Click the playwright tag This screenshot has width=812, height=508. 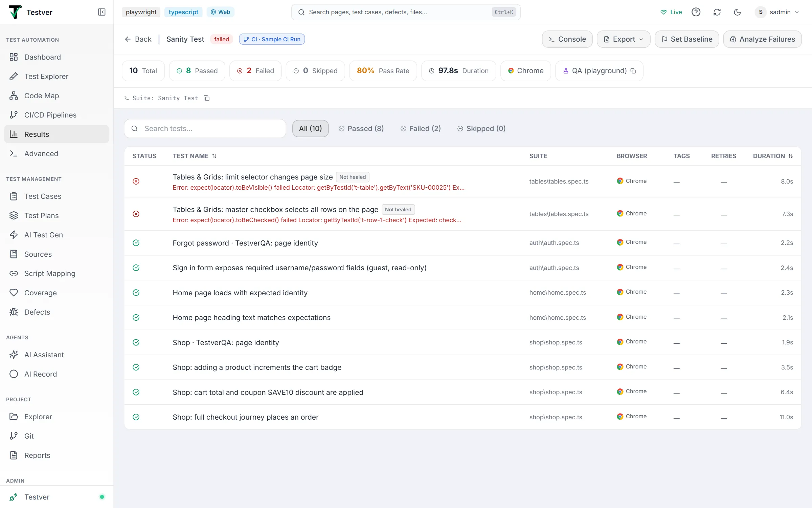[x=141, y=12]
